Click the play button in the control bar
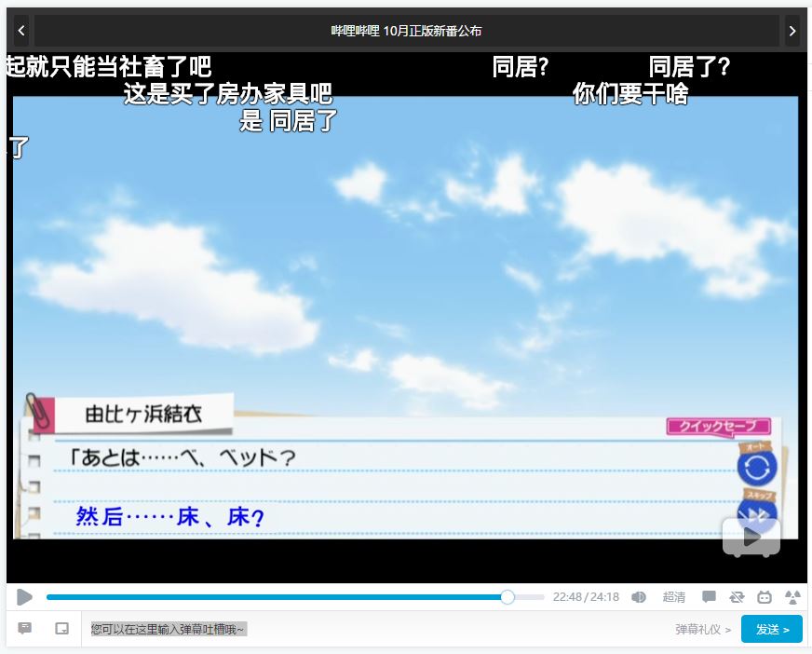This screenshot has height=654, width=812. click(x=24, y=597)
